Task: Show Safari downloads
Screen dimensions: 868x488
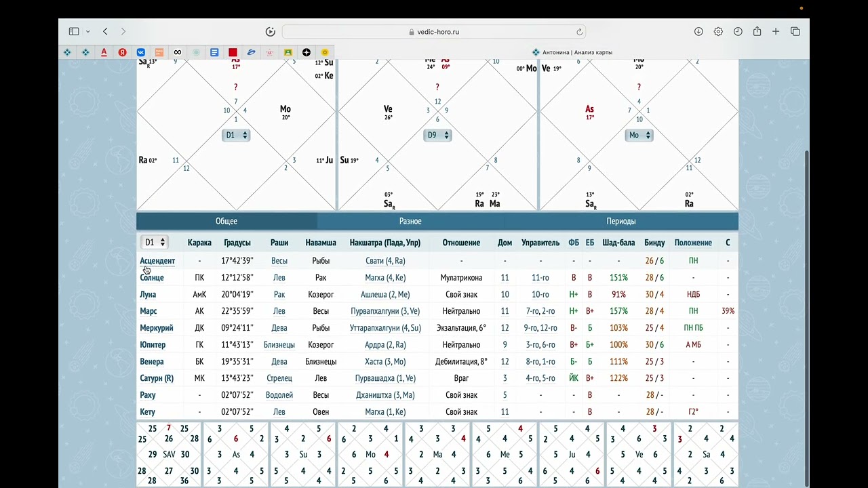Action: 698,32
